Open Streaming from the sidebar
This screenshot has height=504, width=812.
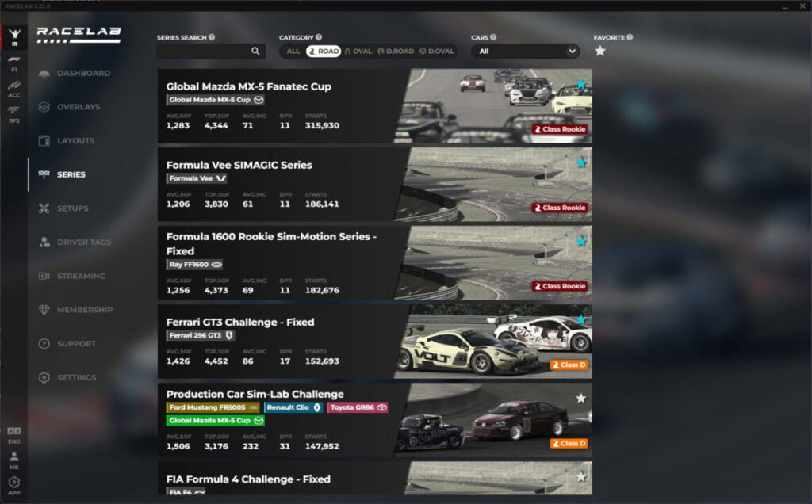pyautogui.click(x=72, y=276)
